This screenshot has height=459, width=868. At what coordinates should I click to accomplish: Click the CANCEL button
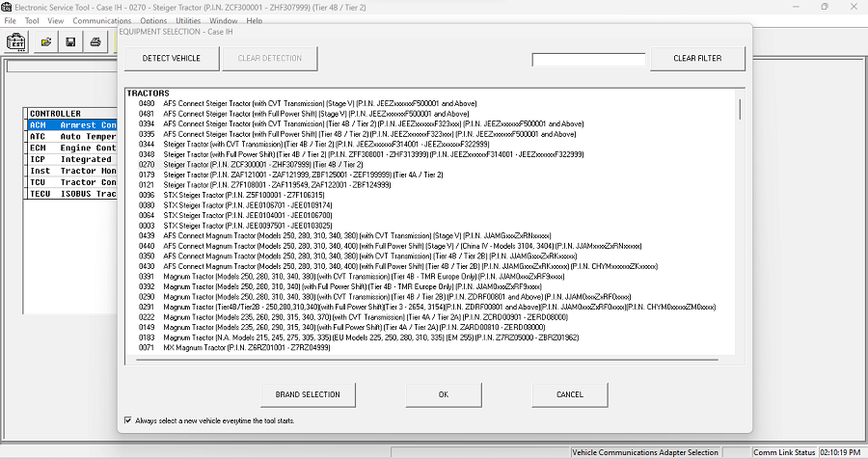pos(570,394)
